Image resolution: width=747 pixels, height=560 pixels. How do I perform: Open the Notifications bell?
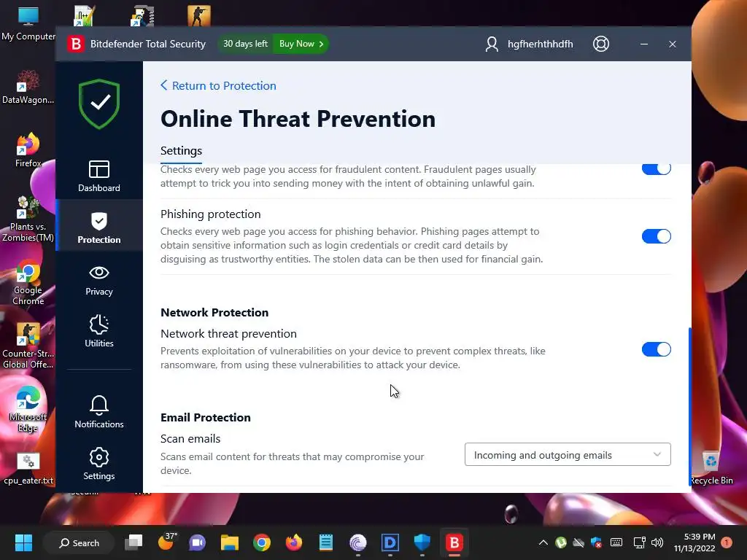point(99,412)
